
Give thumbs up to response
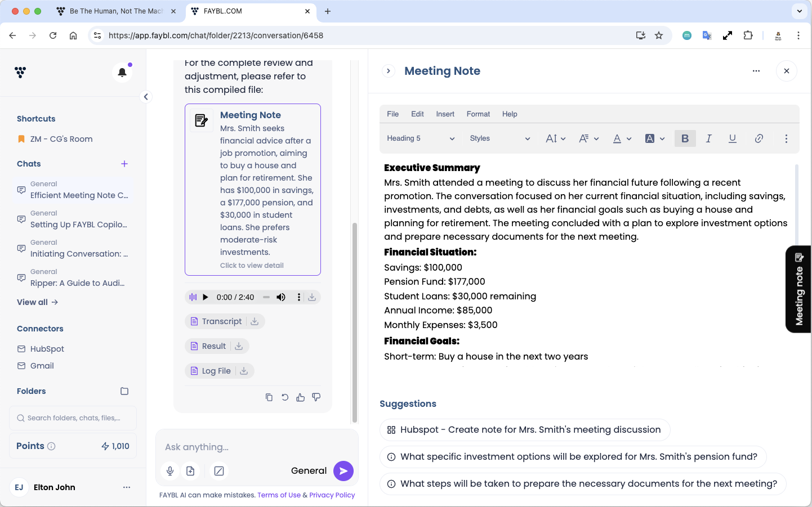click(301, 397)
